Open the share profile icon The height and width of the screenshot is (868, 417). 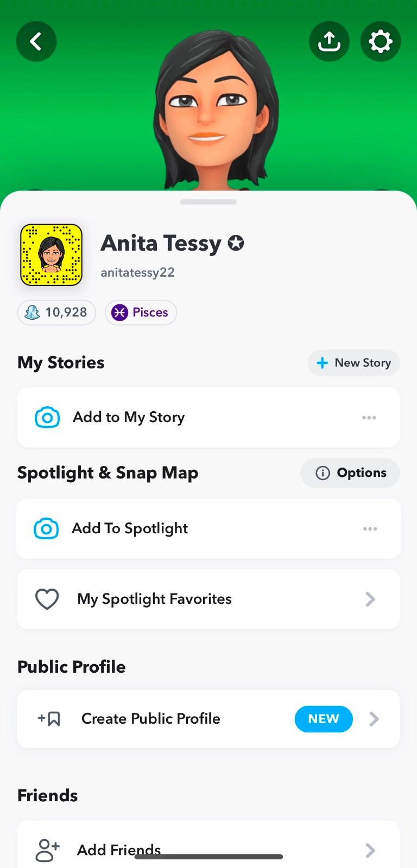(329, 41)
